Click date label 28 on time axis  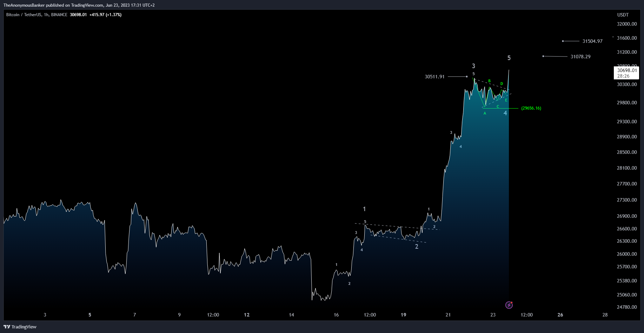pos(605,315)
